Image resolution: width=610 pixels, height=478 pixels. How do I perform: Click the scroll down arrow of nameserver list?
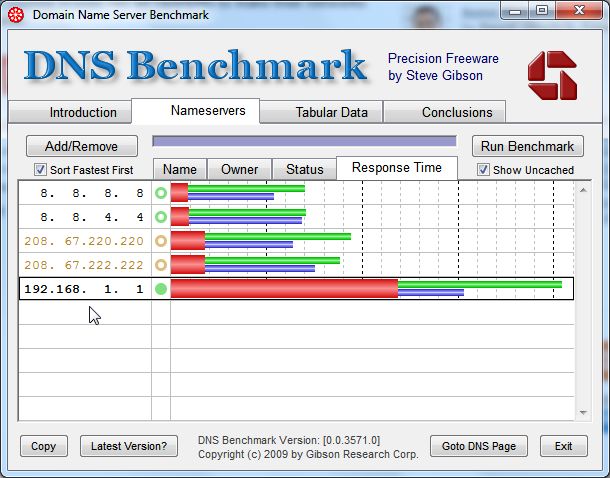coord(583,412)
